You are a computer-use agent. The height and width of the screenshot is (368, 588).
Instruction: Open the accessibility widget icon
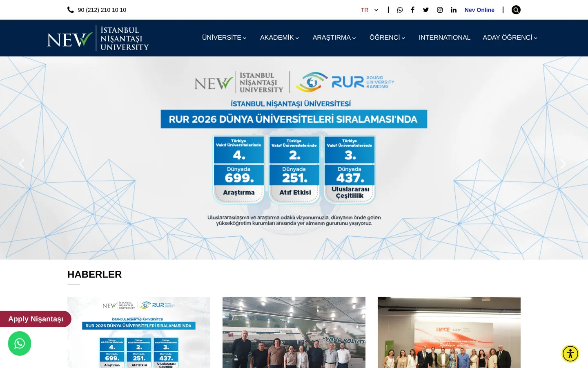(x=570, y=354)
